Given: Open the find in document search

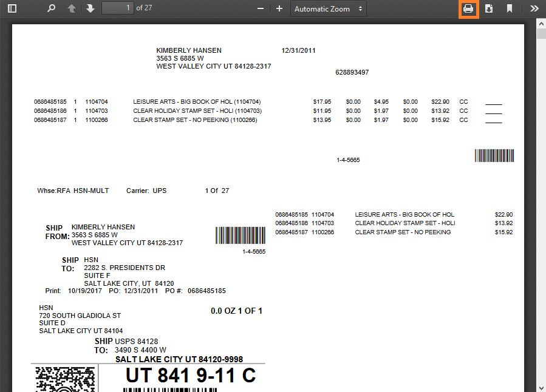Looking at the screenshot, I should coord(51,8).
